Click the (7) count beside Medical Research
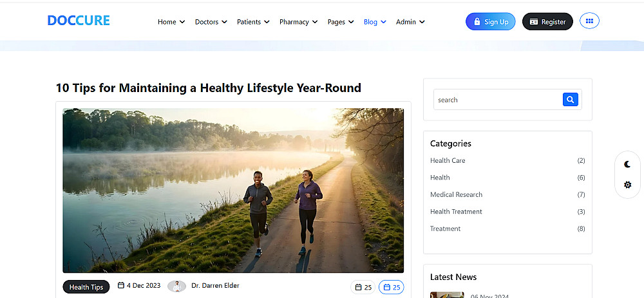This screenshot has height=298, width=644. coord(581,194)
